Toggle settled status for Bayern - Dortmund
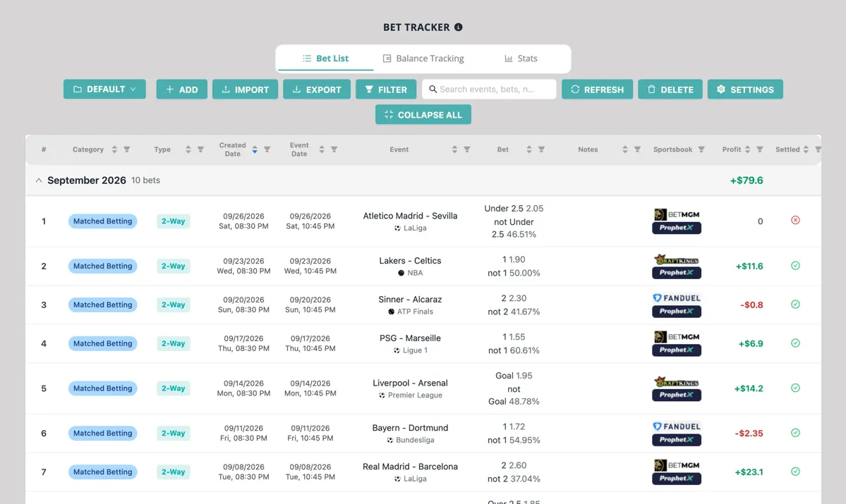 click(795, 432)
